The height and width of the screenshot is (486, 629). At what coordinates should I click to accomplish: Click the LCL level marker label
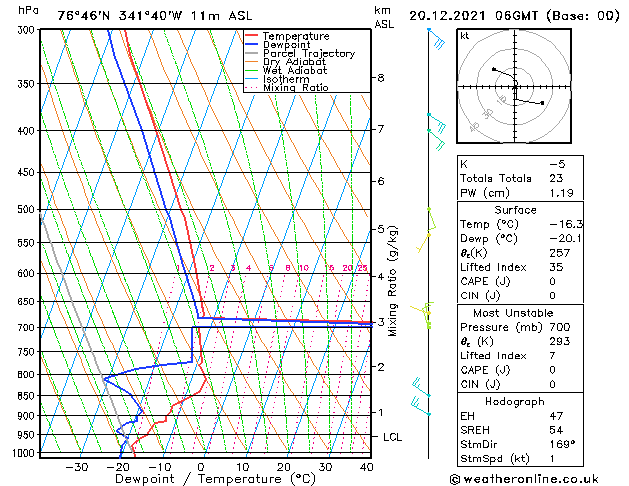click(392, 437)
